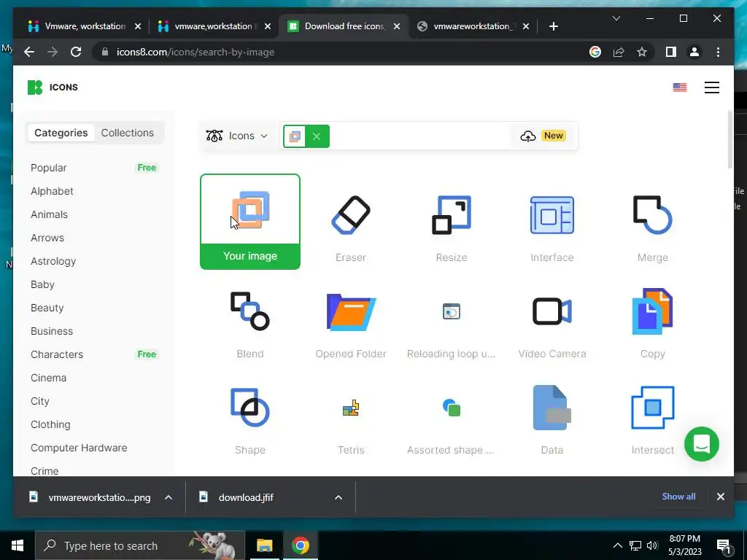Open a new browser tab
747x560 pixels.
click(x=553, y=26)
